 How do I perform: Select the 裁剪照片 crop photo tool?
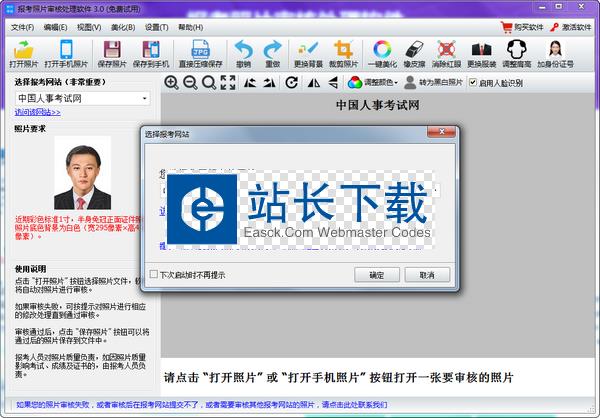(345, 50)
